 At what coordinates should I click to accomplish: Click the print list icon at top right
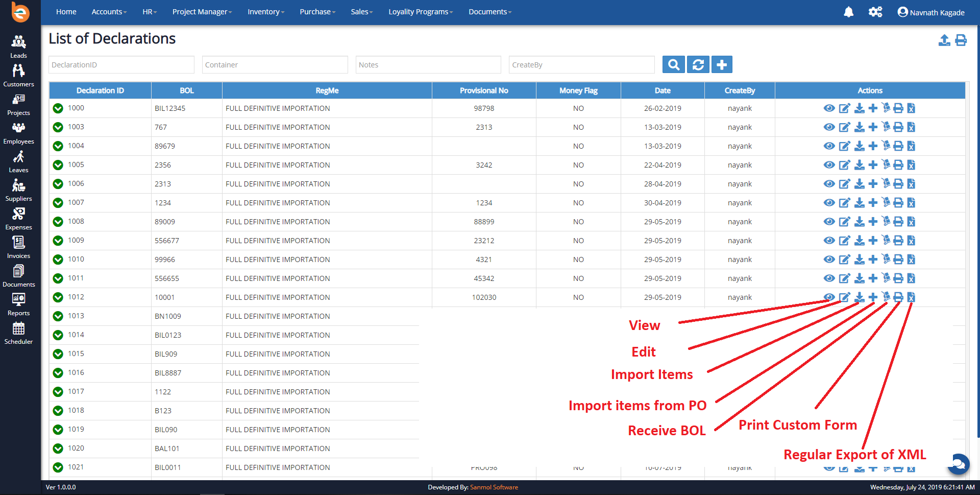961,40
